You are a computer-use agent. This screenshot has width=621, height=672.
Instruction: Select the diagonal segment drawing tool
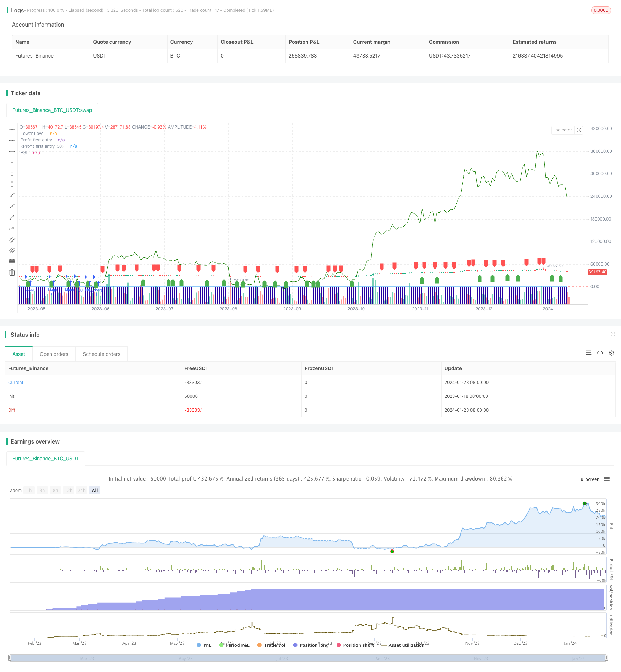point(12,217)
